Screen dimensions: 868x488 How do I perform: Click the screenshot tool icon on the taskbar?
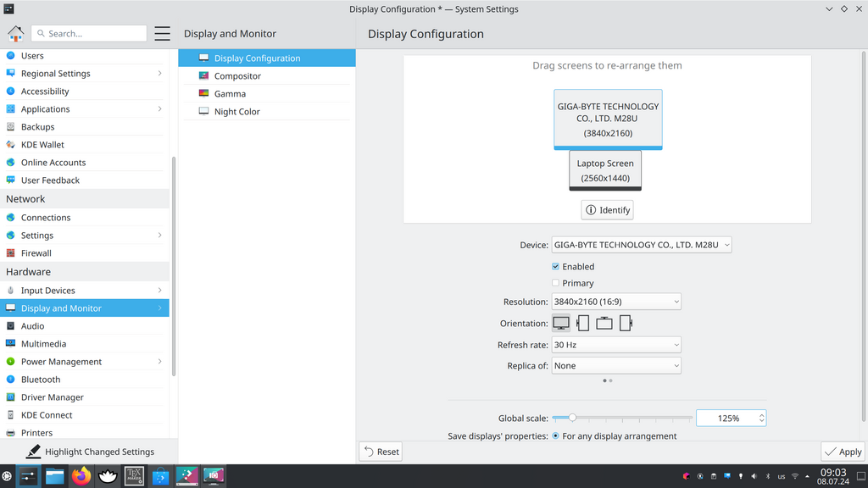coord(214,476)
